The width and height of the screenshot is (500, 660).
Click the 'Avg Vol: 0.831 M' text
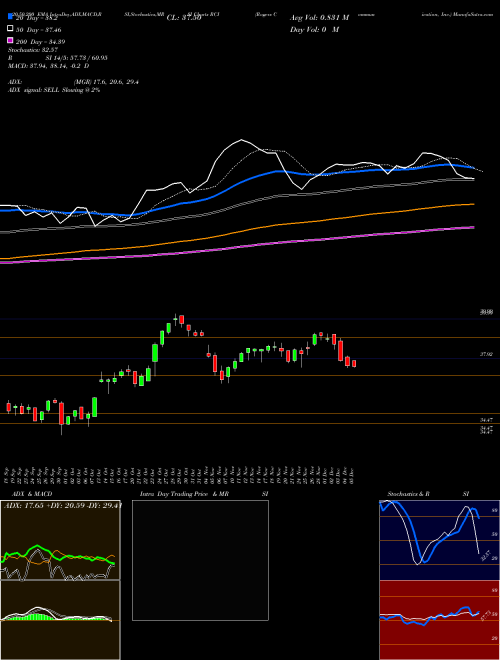click(319, 18)
